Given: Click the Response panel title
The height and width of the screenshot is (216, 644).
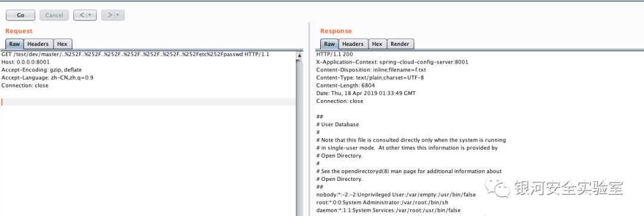Looking at the screenshot, I should pos(336,31).
